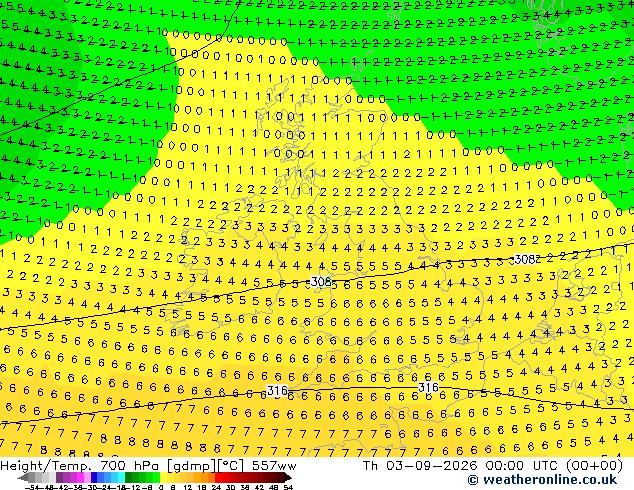Click the right 316 contour label
Viewport: 634px width, 490px height.
point(428,387)
